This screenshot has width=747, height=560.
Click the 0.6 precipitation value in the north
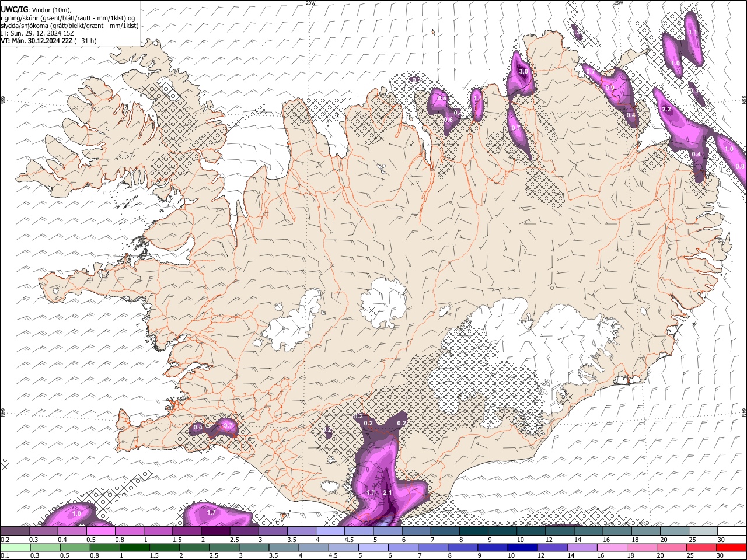(x=448, y=120)
